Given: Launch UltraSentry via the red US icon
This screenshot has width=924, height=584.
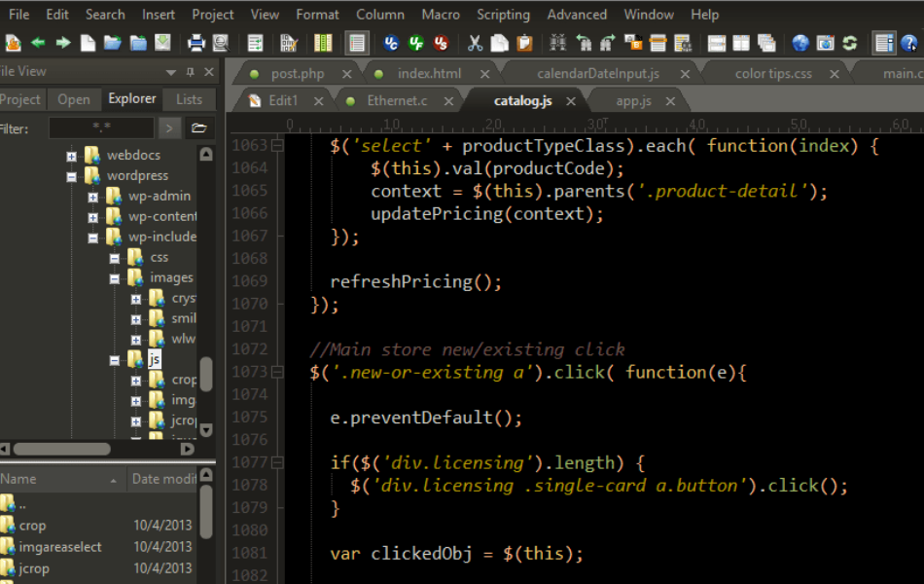Looking at the screenshot, I should coord(441,43).
